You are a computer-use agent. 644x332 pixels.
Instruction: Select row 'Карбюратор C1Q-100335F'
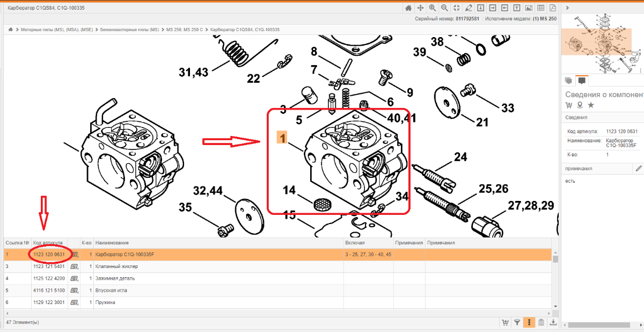[x=278, y=254]
